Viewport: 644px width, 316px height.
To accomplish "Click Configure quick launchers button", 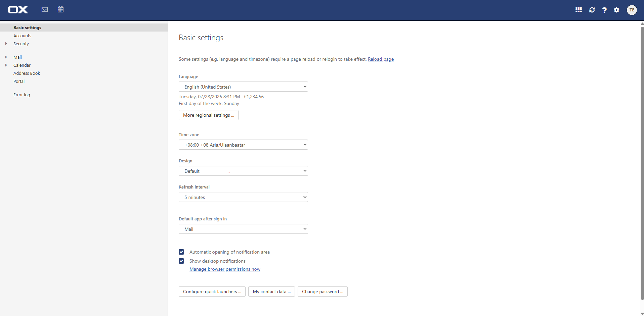I will pos(212,292).
